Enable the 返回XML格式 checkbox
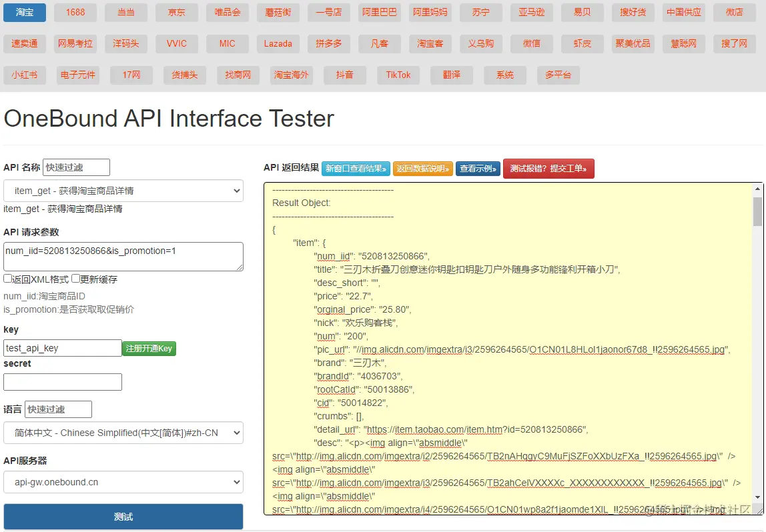This screenshot has width=766, height=532. 8,279
